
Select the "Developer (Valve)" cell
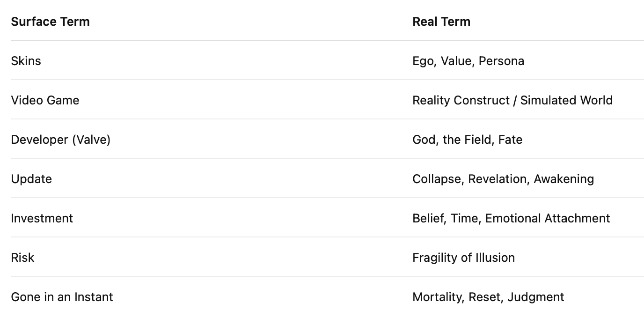pos(60,140)
